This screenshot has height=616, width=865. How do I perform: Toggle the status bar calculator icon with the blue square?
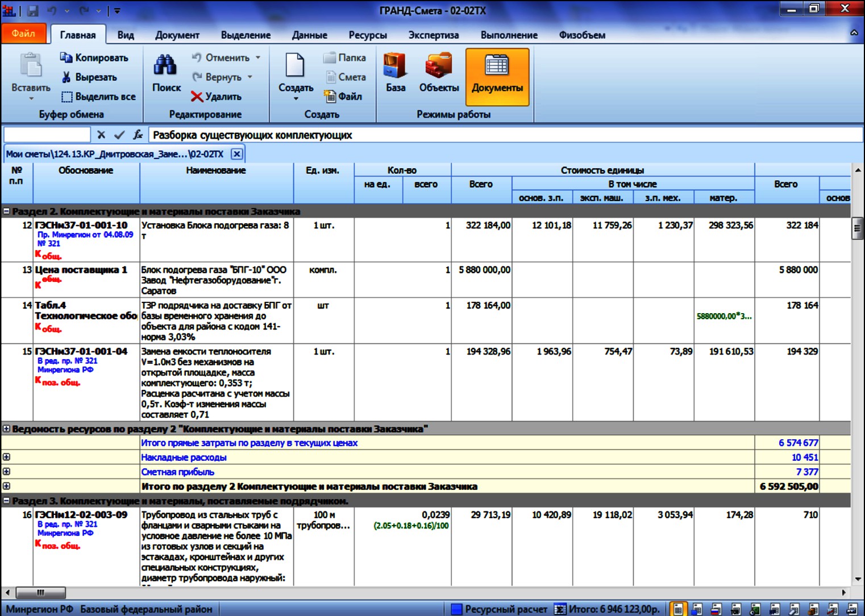697,609
